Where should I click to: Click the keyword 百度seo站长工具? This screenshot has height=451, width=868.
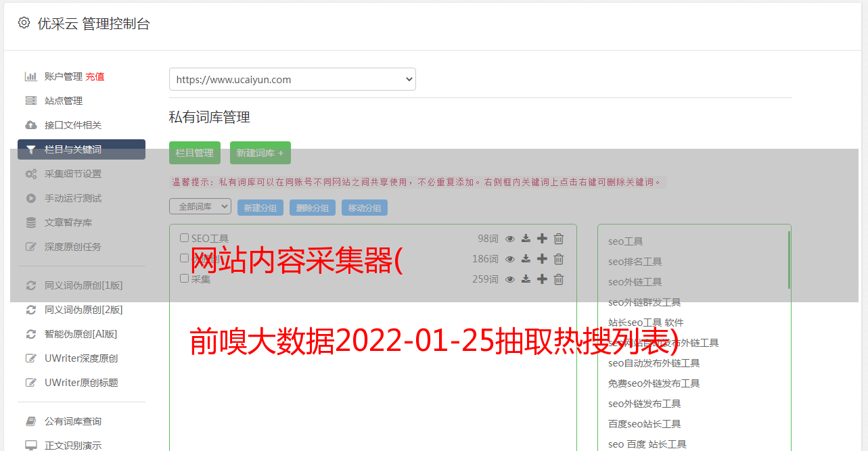click(644, 424)
